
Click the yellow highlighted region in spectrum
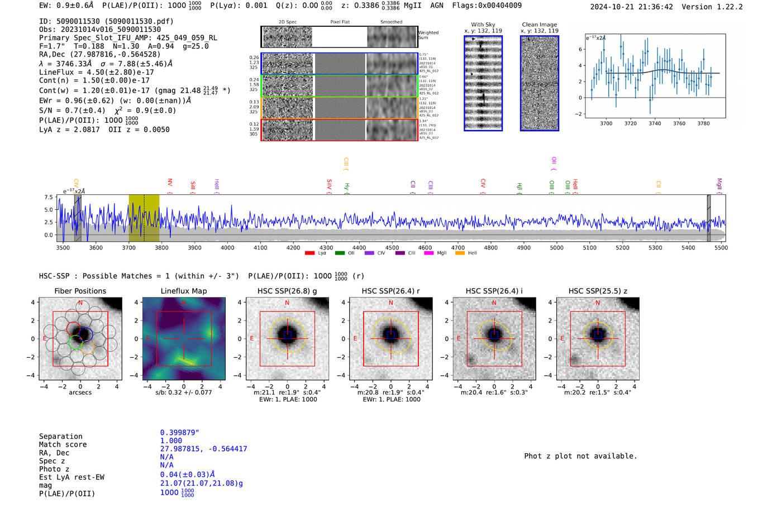click(x=144, y=218)
